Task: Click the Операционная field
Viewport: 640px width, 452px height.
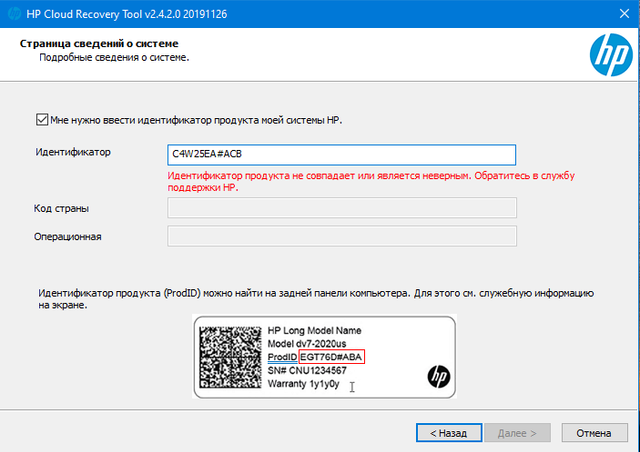Action: 342,236
